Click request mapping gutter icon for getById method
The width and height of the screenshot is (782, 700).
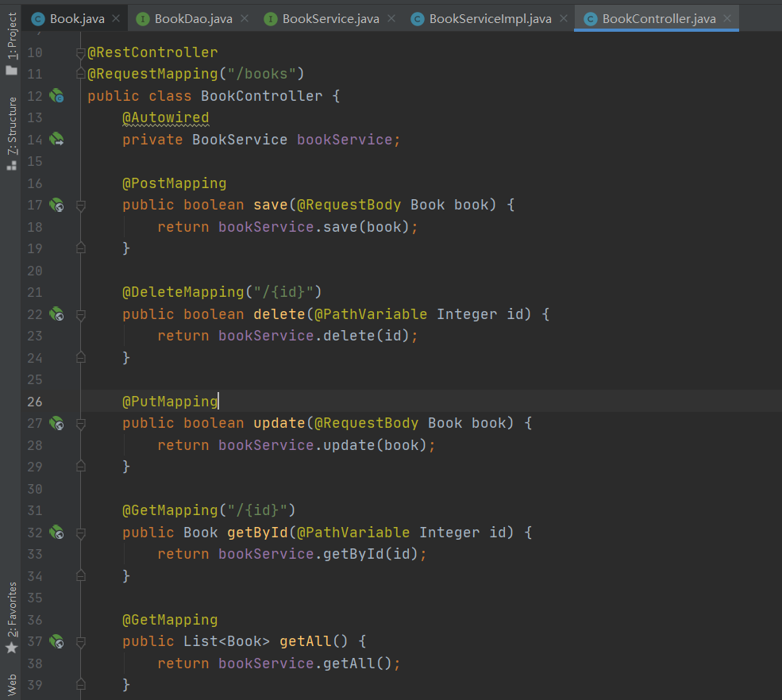[57, 533]
